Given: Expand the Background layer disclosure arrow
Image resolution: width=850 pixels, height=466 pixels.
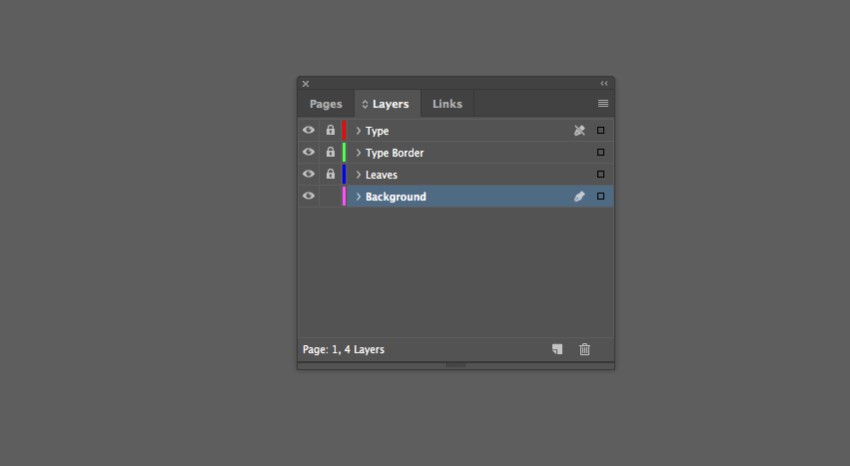Looking at the screenshot, I should click(x=358, y=197).
